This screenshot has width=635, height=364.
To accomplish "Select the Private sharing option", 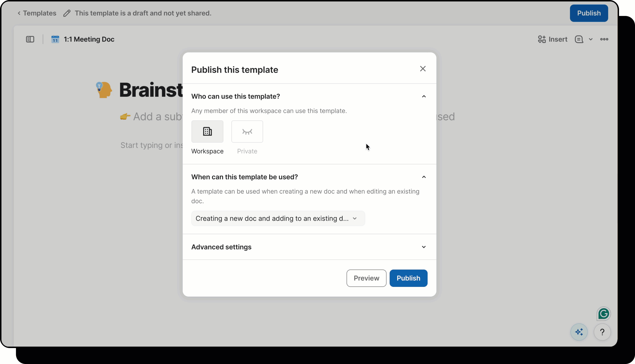I will click(247, 131).
